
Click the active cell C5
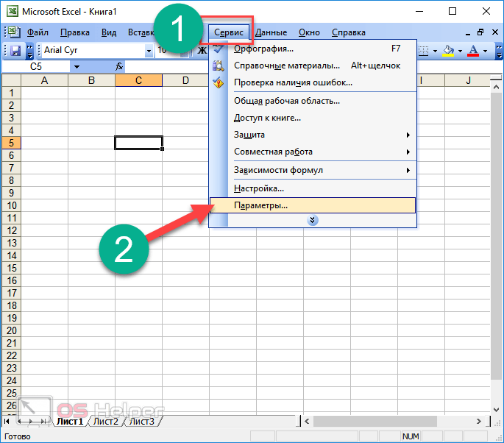[x=138, y=143]
